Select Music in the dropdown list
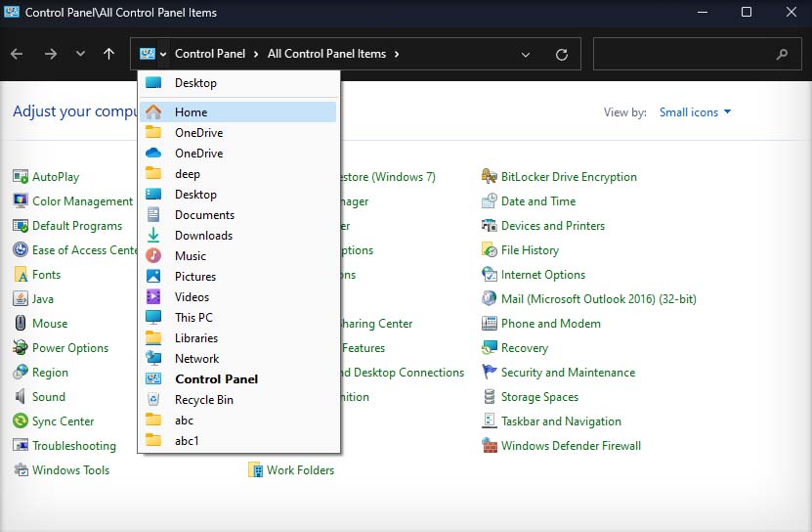The image size is (812, 532). tap(238, 255)
